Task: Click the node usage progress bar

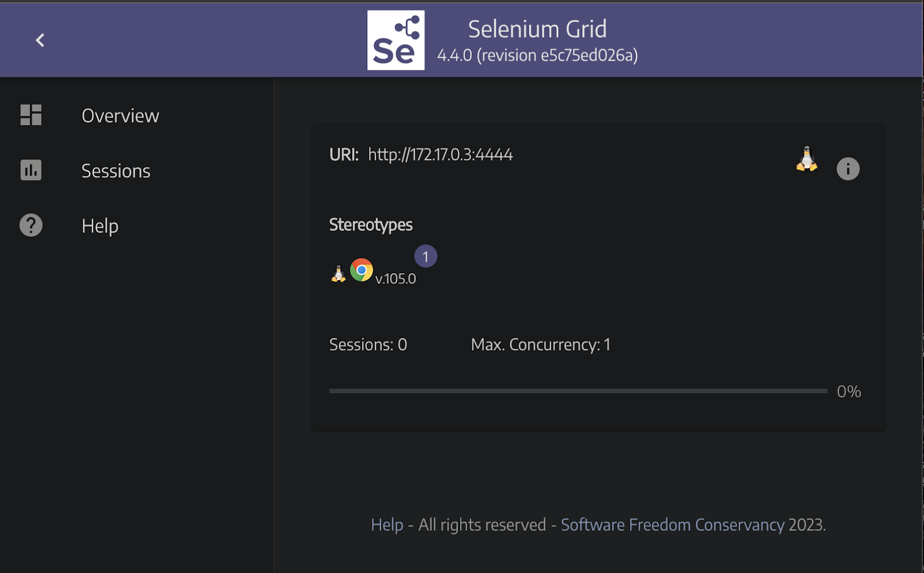Action: [577, 391]
